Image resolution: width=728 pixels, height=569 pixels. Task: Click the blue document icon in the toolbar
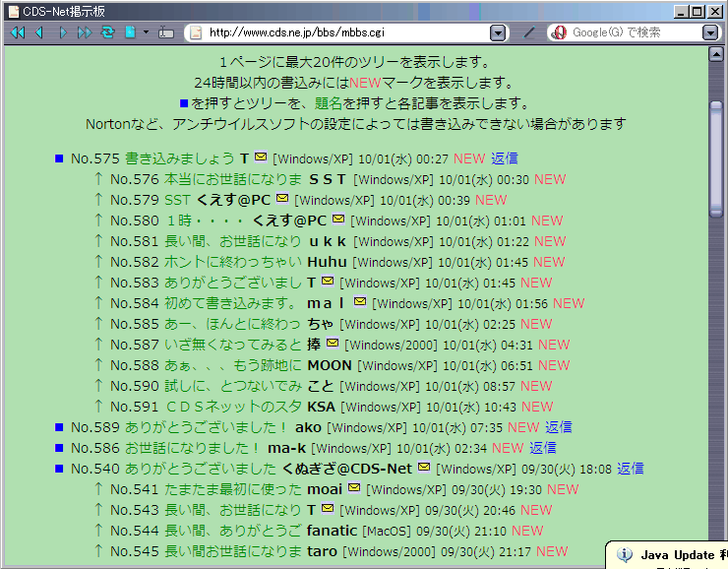(130, 32)
